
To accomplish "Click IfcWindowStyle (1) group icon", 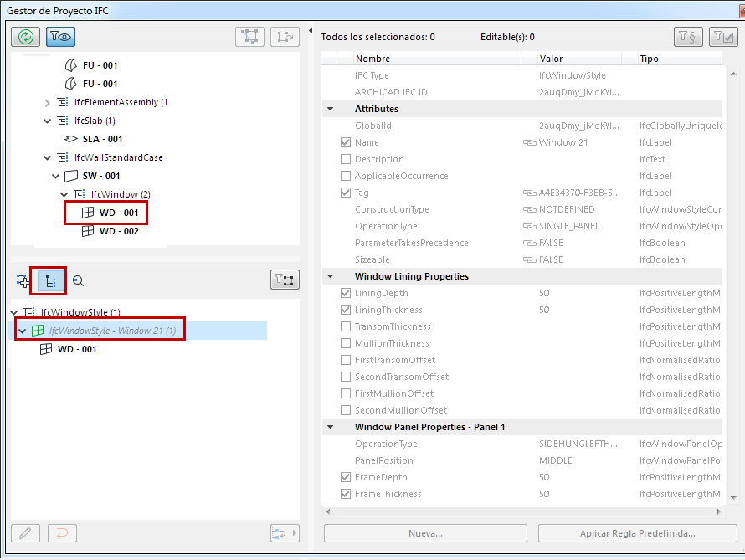I will [x=29, y=312].
